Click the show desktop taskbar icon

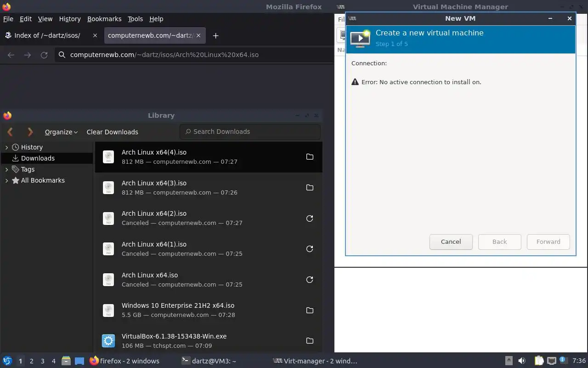pos(79,361)
